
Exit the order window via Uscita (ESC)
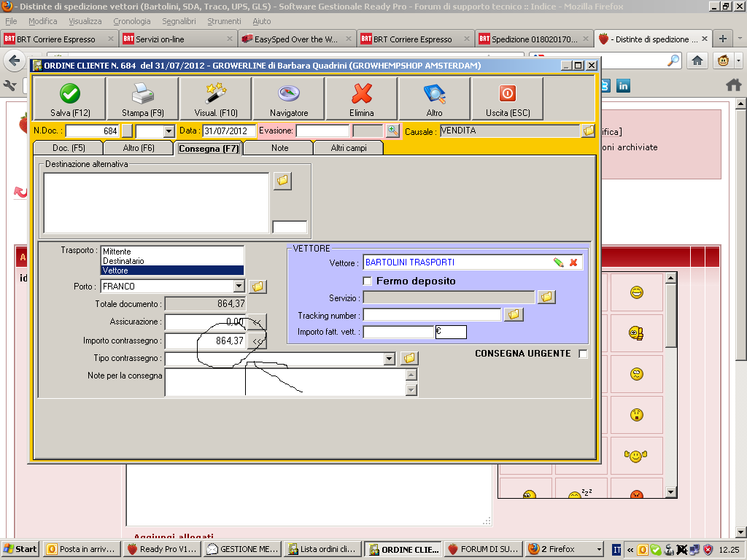[x=508, y=98]
